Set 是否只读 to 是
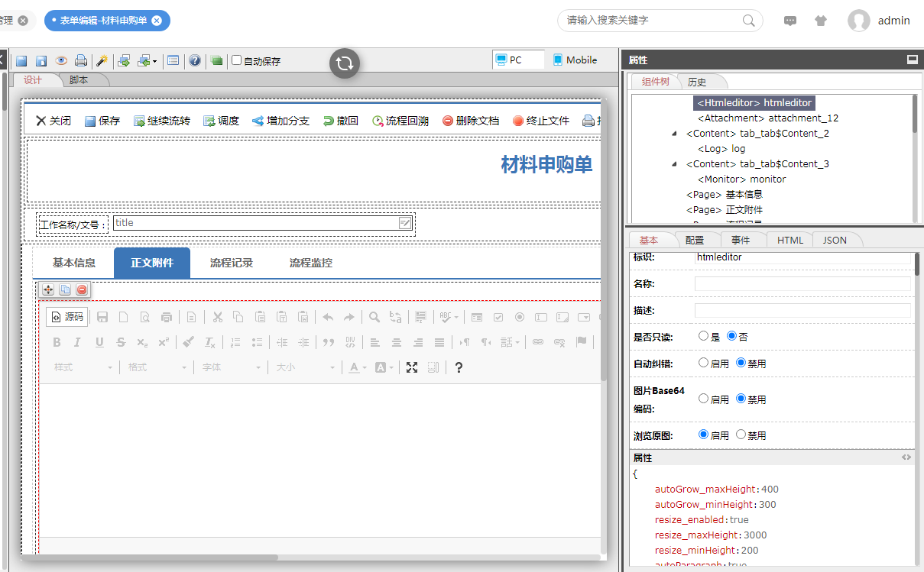The image size is (924, 572). pyautogui.click(x=703, y=336)
